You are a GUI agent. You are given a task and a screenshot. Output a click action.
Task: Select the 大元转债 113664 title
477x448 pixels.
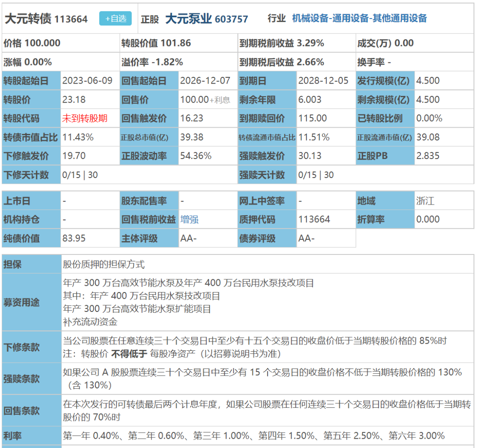46,19
